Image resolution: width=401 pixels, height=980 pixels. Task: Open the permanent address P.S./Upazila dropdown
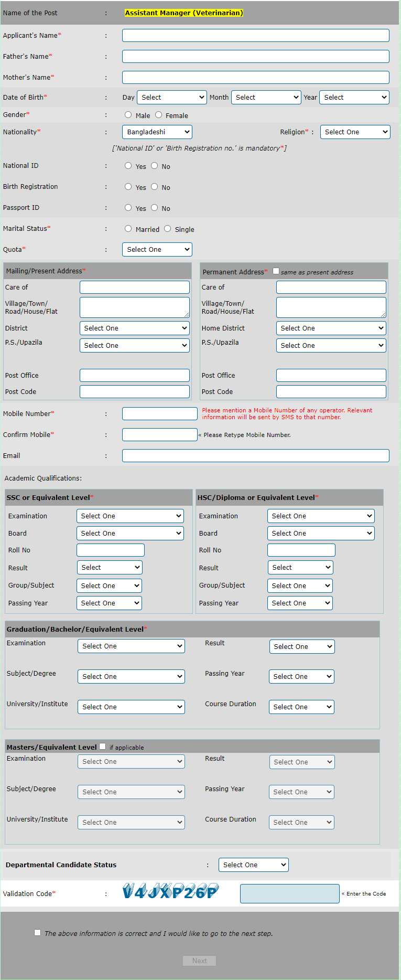[331, 346]
